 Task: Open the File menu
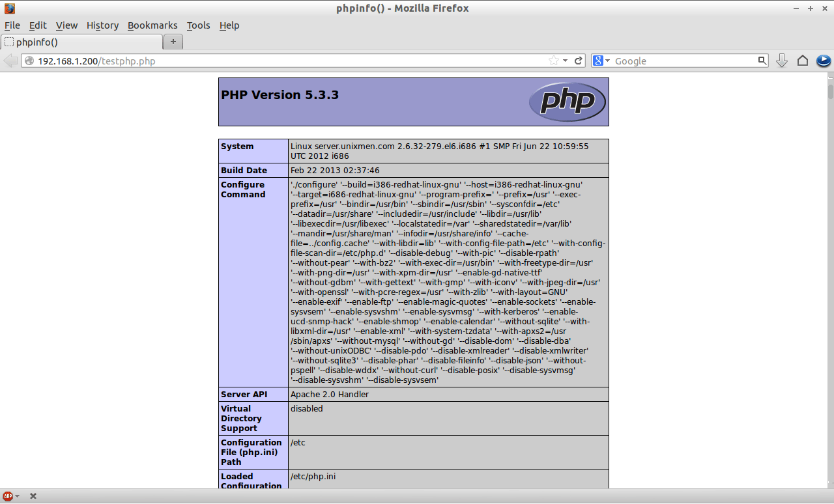tap(12, 25)
